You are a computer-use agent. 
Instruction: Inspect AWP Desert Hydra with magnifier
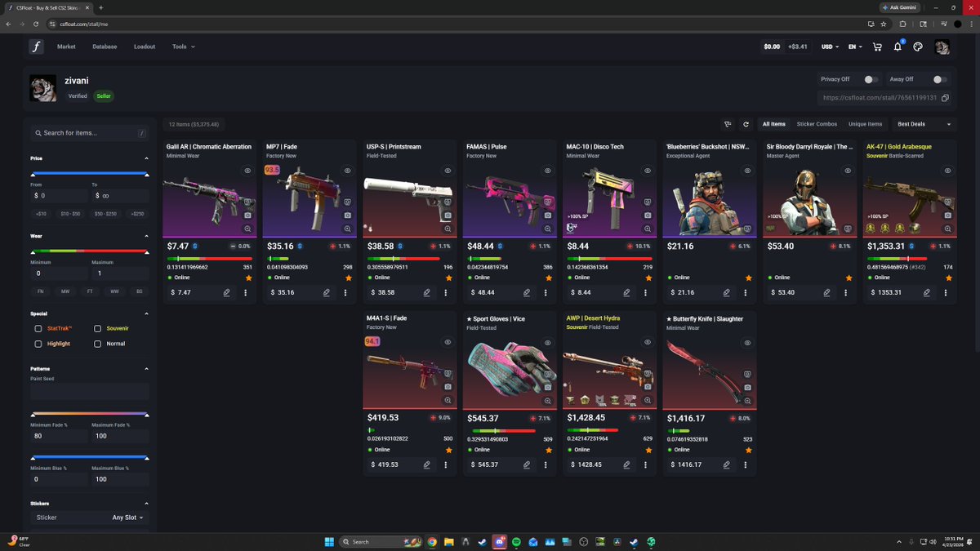tap(648, 401)
